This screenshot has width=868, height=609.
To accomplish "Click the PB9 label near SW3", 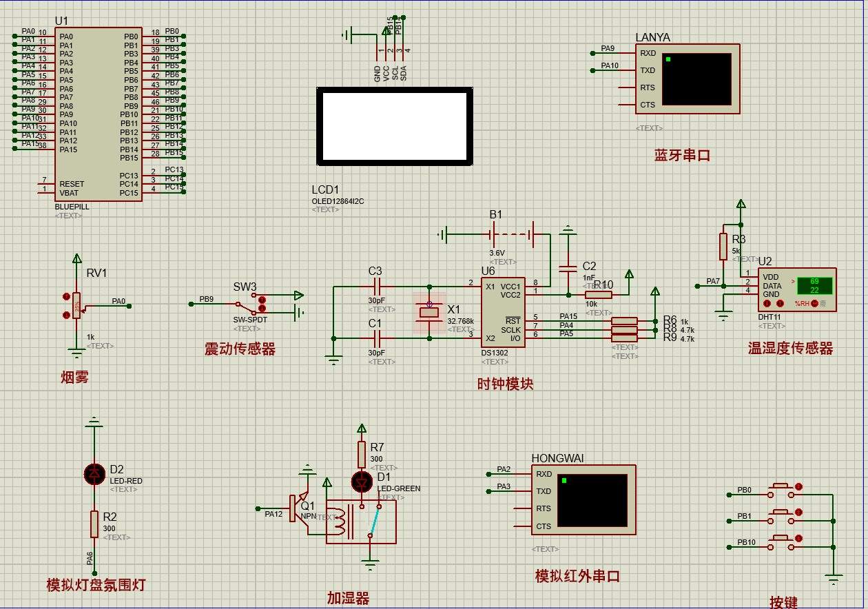I will [206, 299].
